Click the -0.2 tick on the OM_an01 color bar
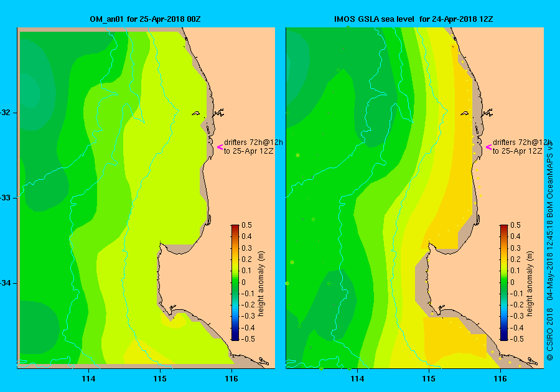 (248, 304)
